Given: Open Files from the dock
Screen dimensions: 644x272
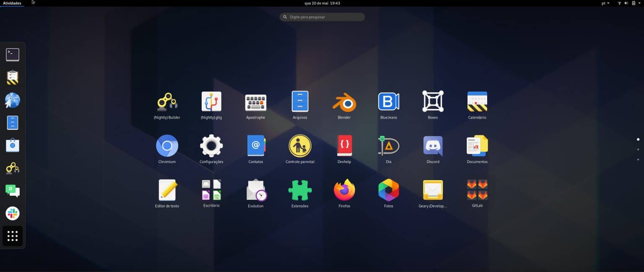Looking at the screenshot, I should coord(13,123).
